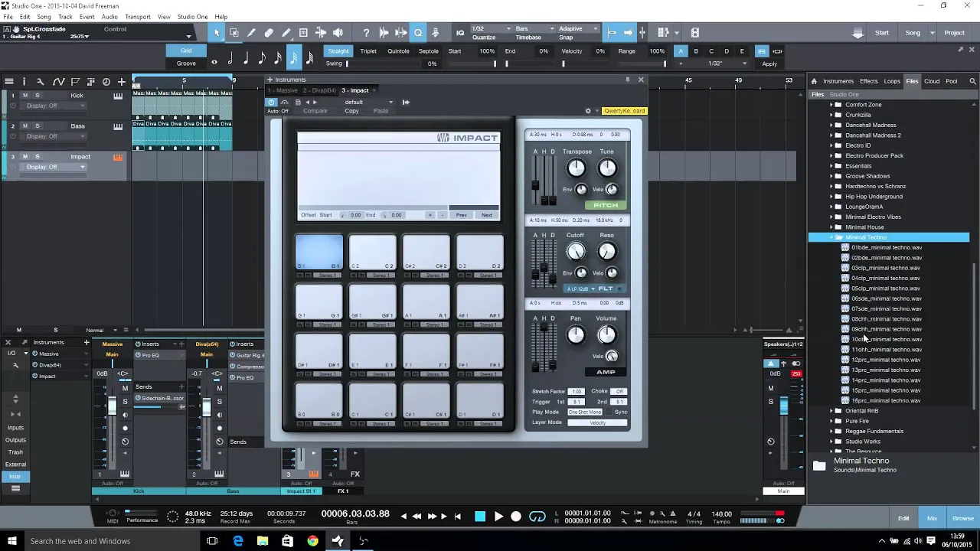Mute the Kick track

tap(25, 95)
